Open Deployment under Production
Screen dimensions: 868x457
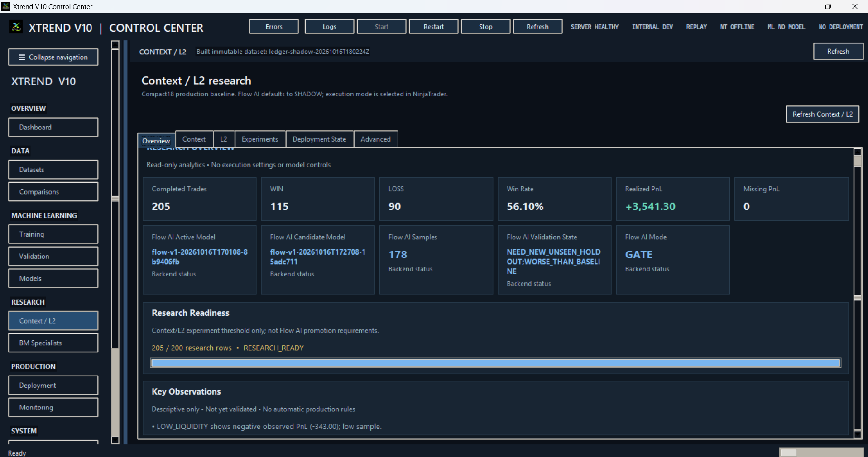[x=53, y=386]
